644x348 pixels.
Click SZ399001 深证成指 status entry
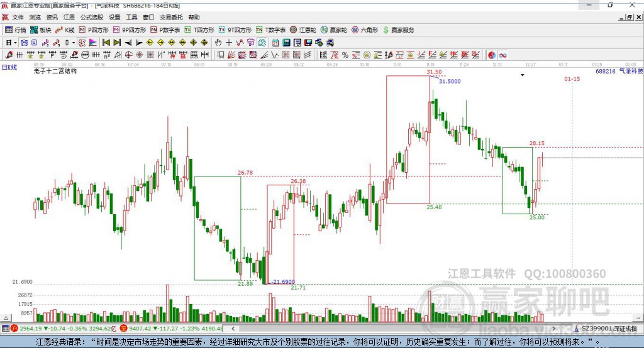click(609, 329)
